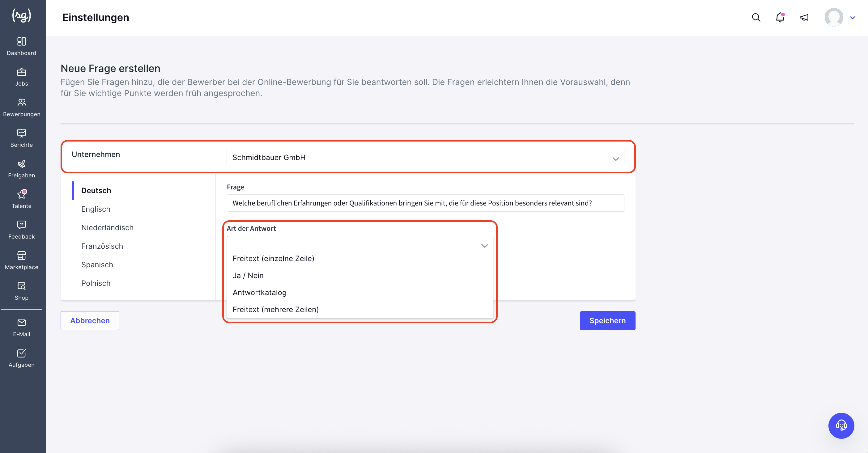Open the Feedback sidebar icon
The image size is (868, 453).
coord(22,225)
